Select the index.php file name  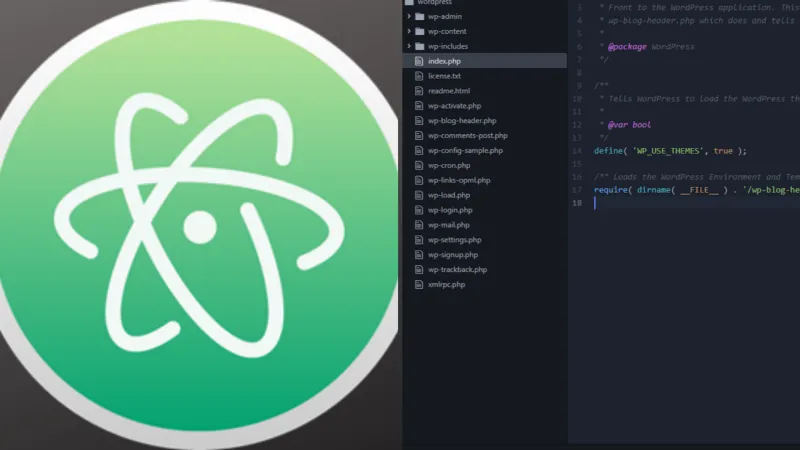point(444,61)
